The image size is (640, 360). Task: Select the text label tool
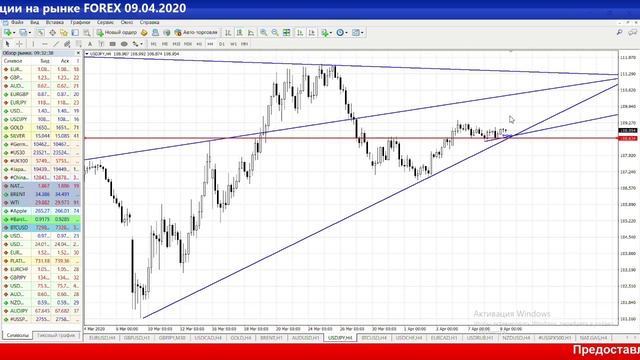pyautogui.click(x=101, y=44)
